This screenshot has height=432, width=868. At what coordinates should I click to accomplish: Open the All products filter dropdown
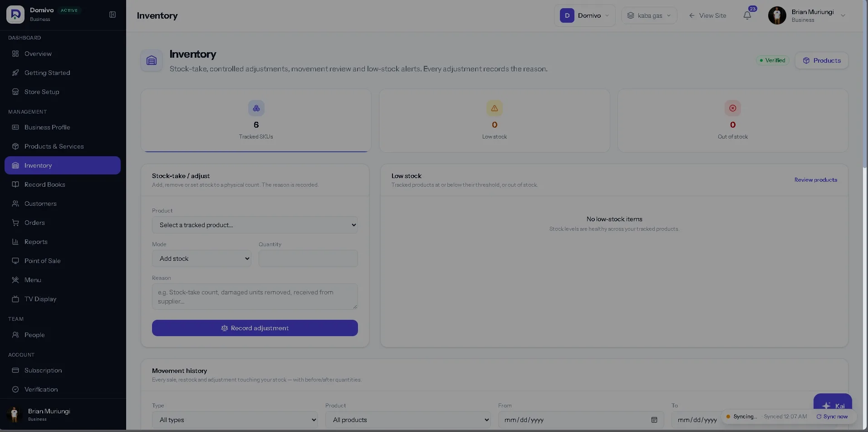pos(408,420)
